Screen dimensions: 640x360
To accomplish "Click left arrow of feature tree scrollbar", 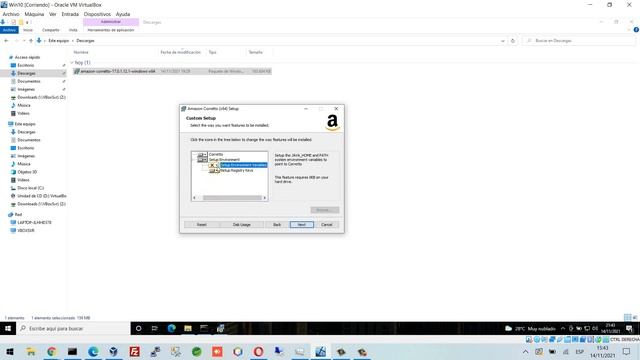I will click(x=194, y=198).
